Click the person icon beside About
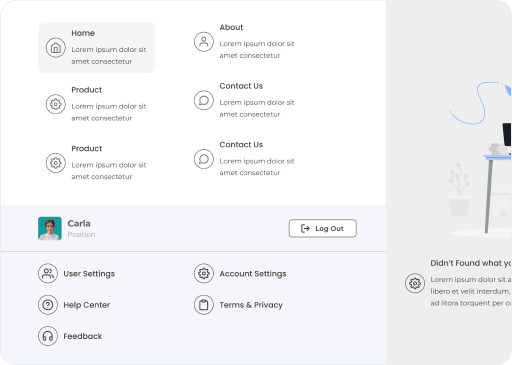 tap(204, 42)
